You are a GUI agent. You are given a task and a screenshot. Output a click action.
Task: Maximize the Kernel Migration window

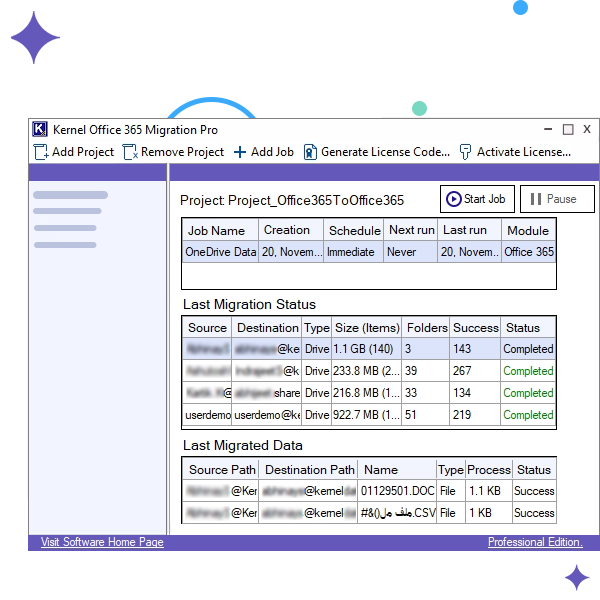coord(568,129)
